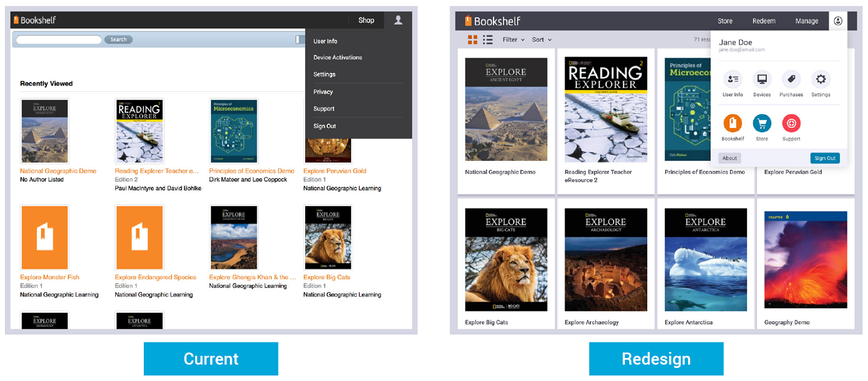Viewport: 868px width, 381px height.
Task: Open Principles of Economics Demo link in Current
Action: pyautogui.click(x=252, y=171)
